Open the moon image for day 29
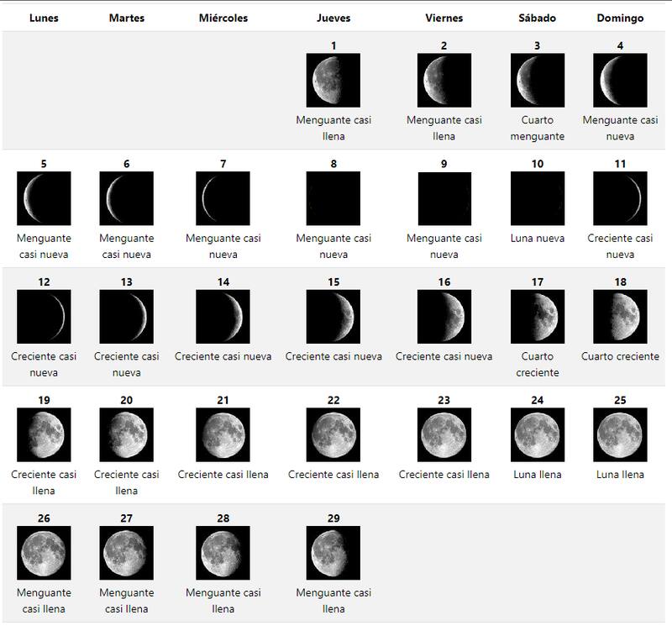The image size is (672, 631). [333, 553]
